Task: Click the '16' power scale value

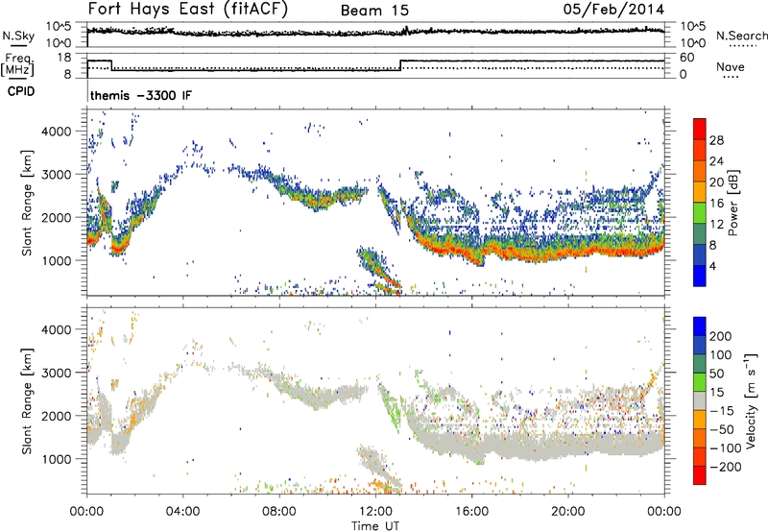Action: click(716, 204)
